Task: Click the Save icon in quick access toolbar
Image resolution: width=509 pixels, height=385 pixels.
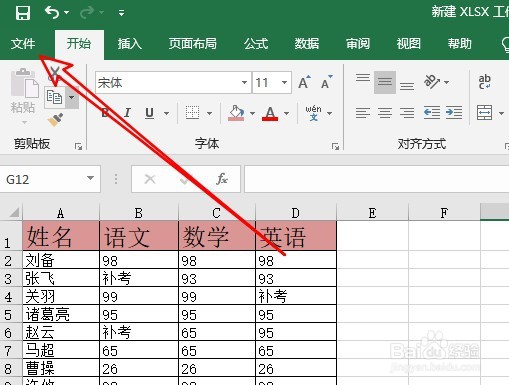Action: 23,13
